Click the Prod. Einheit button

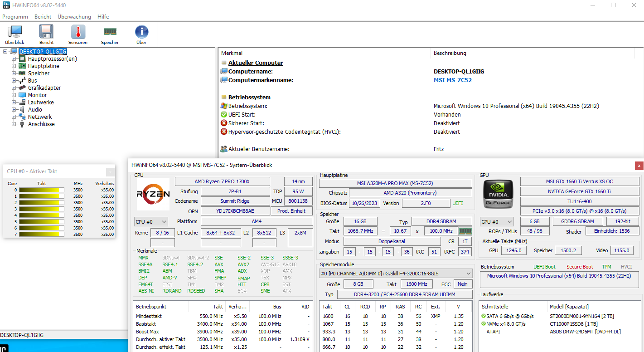click(292, 211)
